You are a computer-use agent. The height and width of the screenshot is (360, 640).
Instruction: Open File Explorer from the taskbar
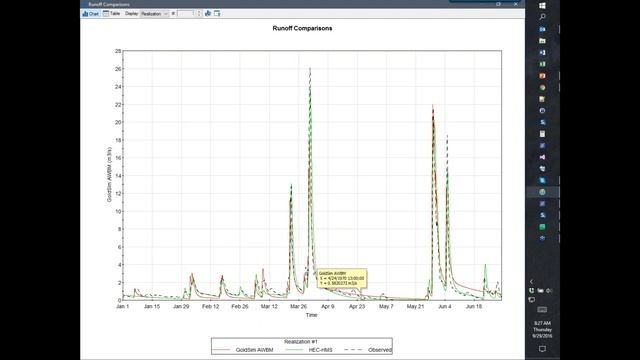point(542,41)
